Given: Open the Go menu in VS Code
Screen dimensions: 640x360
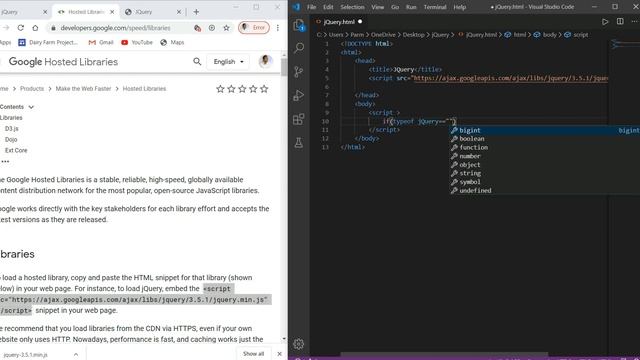Looking at the screenshot, I should (x=395, y=7).
